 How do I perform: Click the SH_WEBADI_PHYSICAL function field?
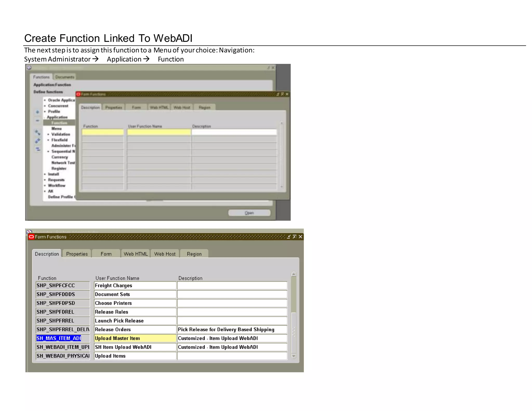click(63, 356)
